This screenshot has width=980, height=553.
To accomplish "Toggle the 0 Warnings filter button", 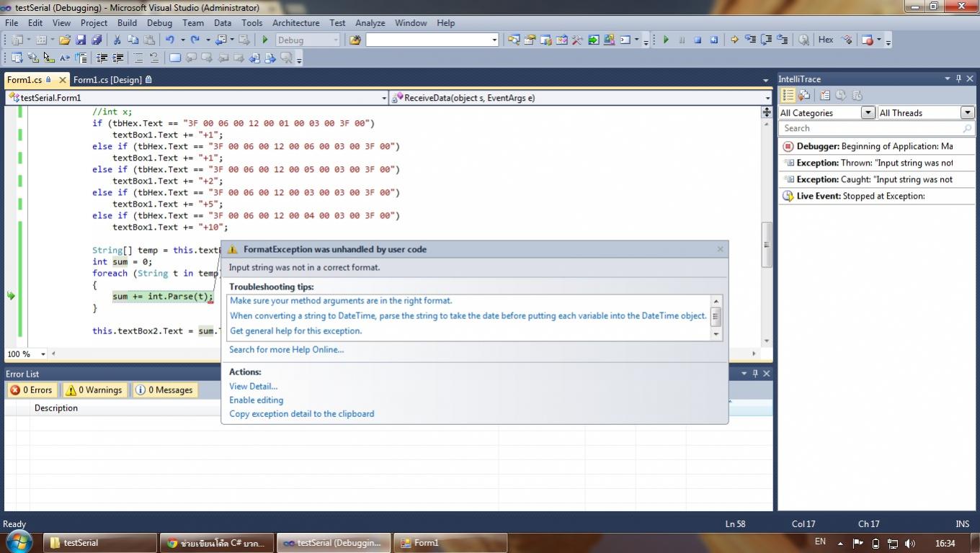I will (94, 390).
